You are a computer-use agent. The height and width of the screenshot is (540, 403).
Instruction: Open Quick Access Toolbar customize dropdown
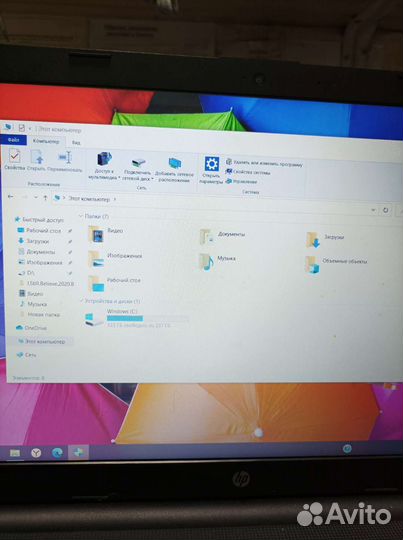coord(30,128)
